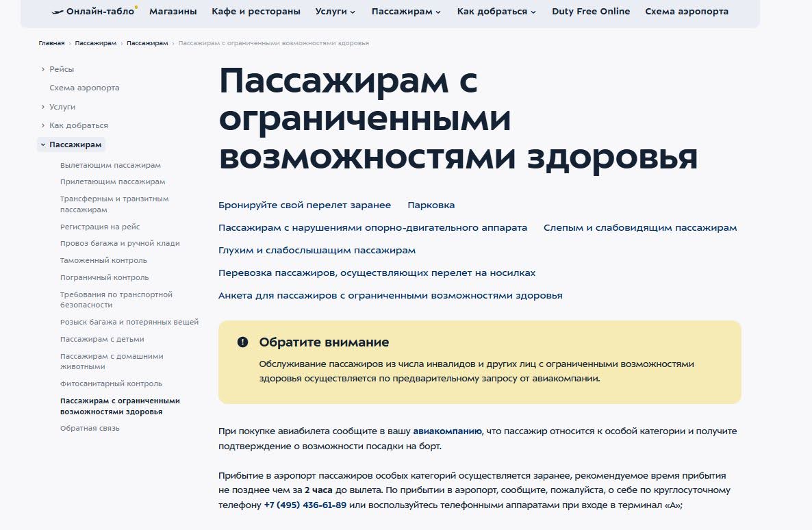
Task: Select Кафе и рестораны in the navigation bar
Action: 256,11
